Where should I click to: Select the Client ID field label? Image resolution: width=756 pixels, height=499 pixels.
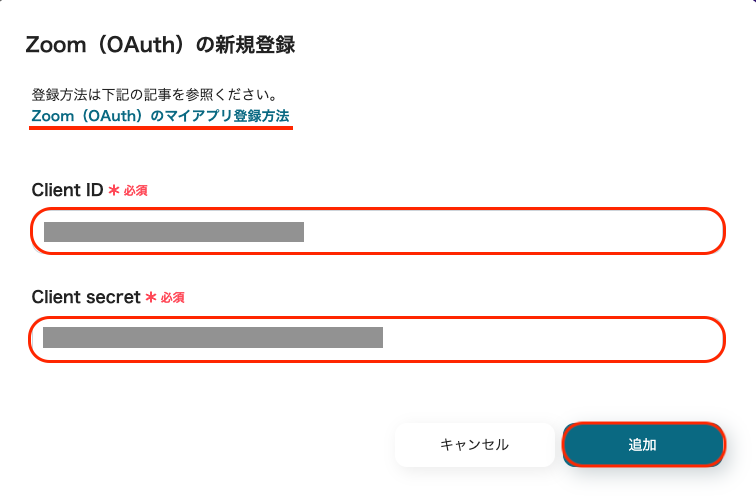(67, 190)
